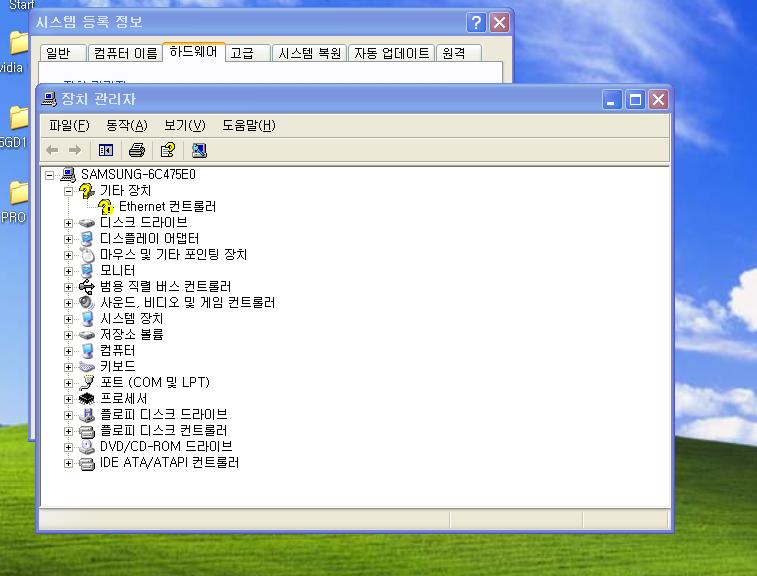Click the icon next to 시스템 장치
This screenshot has width=757, height=576.
pos(87,318)
